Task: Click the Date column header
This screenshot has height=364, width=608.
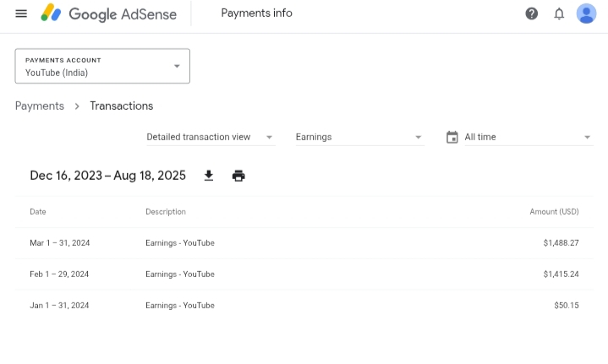Action: click(38, 212)
